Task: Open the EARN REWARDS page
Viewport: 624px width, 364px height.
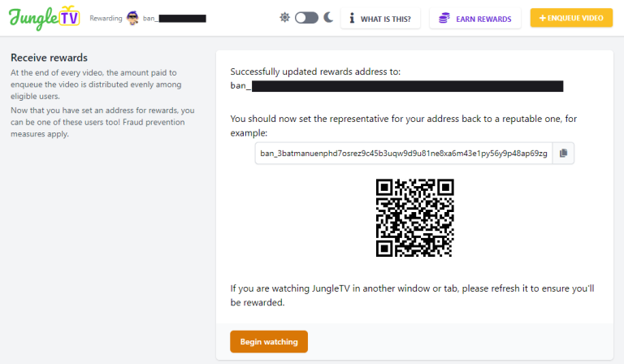Action: 475,19
